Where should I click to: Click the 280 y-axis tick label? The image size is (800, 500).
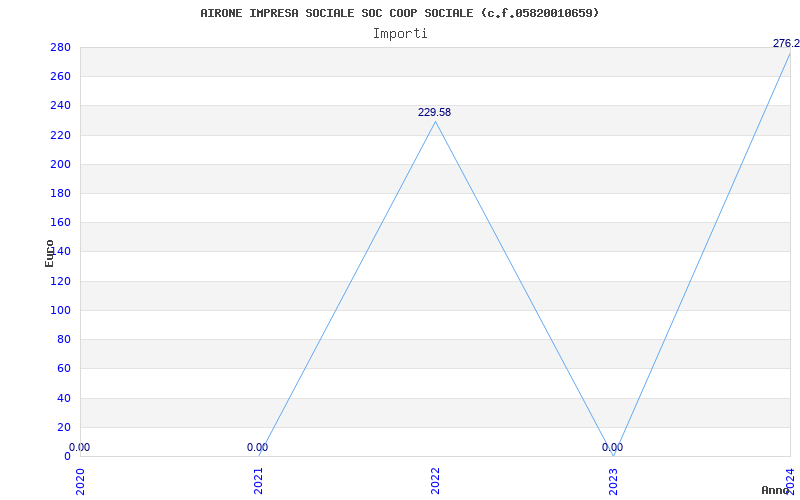pos(60,47)
